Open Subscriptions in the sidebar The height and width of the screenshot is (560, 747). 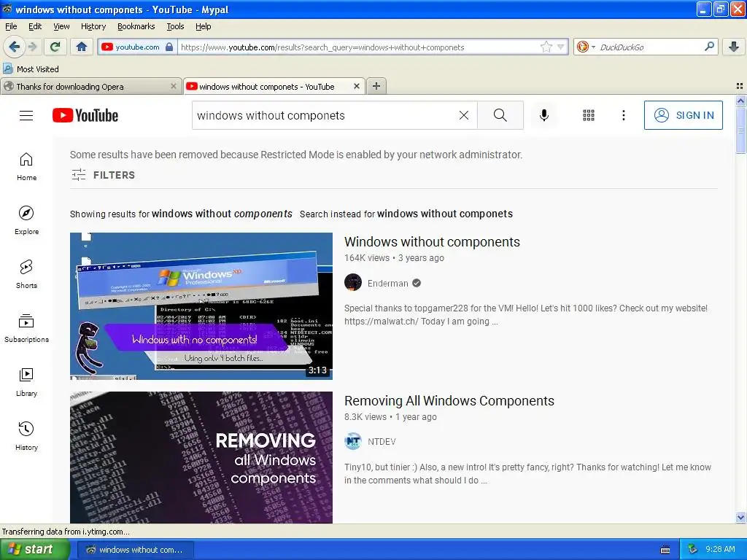27,329
